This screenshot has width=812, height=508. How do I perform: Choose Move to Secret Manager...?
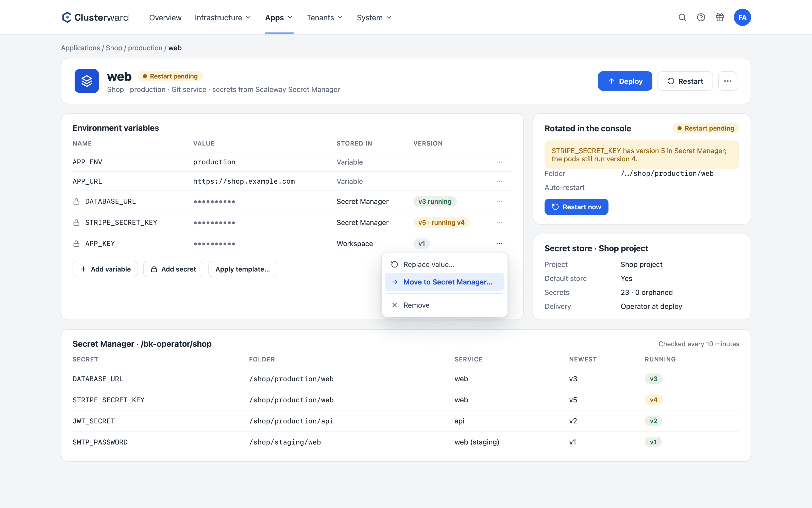pos(444,282)
